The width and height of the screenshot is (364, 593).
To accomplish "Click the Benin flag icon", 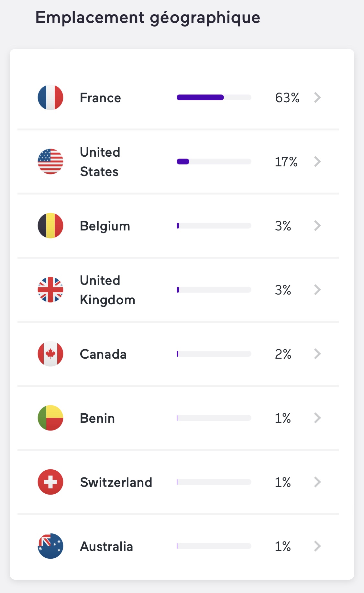I will coord(50,418).
